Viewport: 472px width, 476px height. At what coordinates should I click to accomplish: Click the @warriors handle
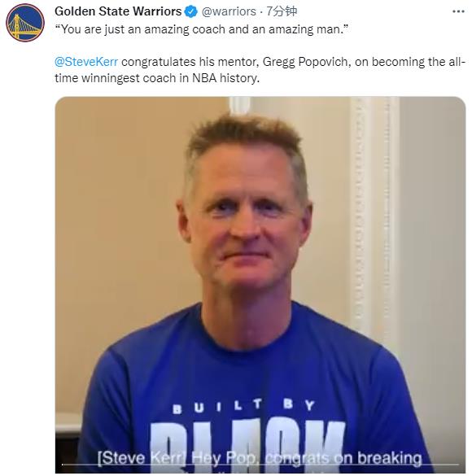click(229, 11)
